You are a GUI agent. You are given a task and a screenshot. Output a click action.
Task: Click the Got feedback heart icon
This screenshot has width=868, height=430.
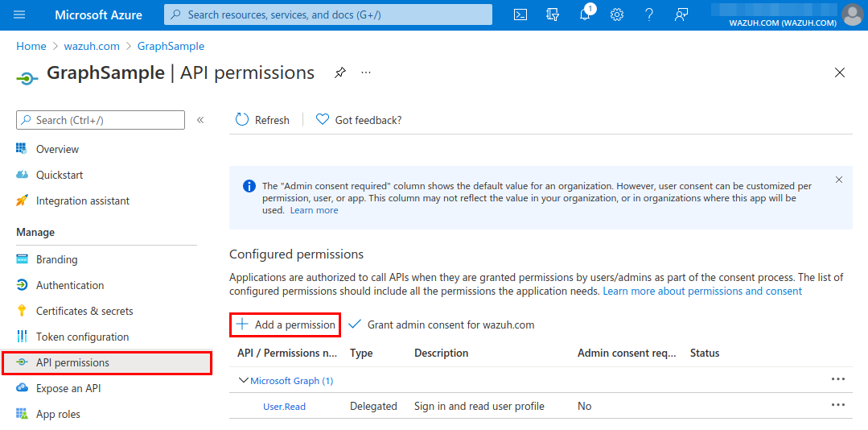322,120
